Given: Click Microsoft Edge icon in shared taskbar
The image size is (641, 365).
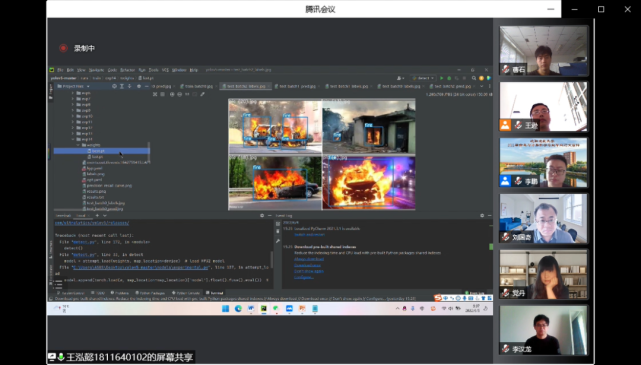Looking at the screenshot, I should [x=238, y=309].
